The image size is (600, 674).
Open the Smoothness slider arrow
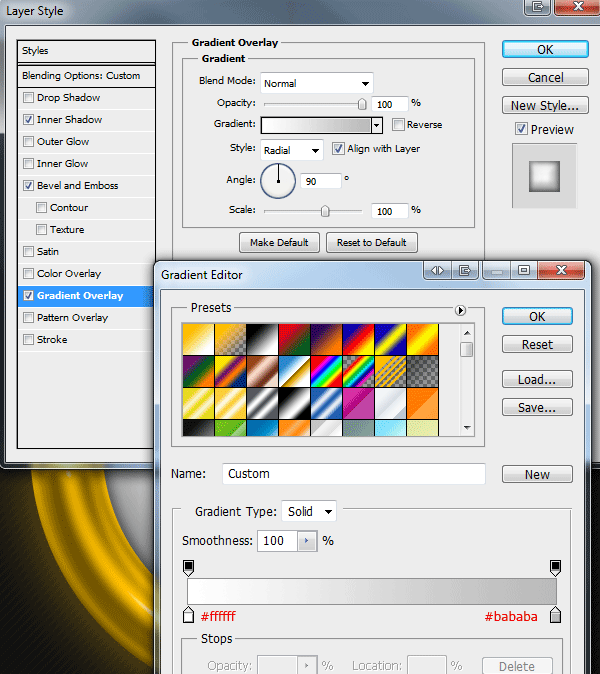coord(307,541)
